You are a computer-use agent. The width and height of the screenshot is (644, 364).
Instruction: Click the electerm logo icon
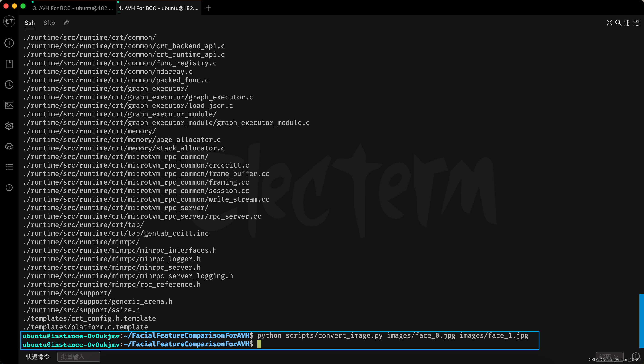(x=9, y=21)
